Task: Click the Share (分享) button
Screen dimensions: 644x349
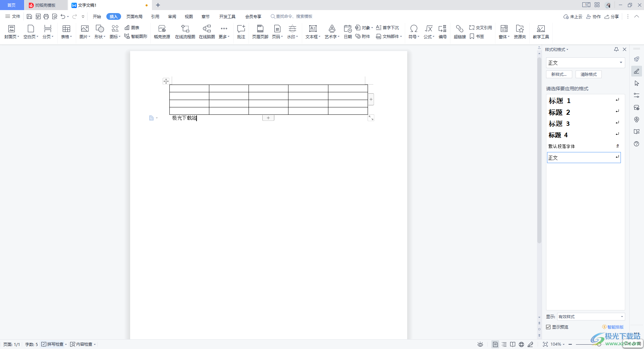Action: coord(611,16)
